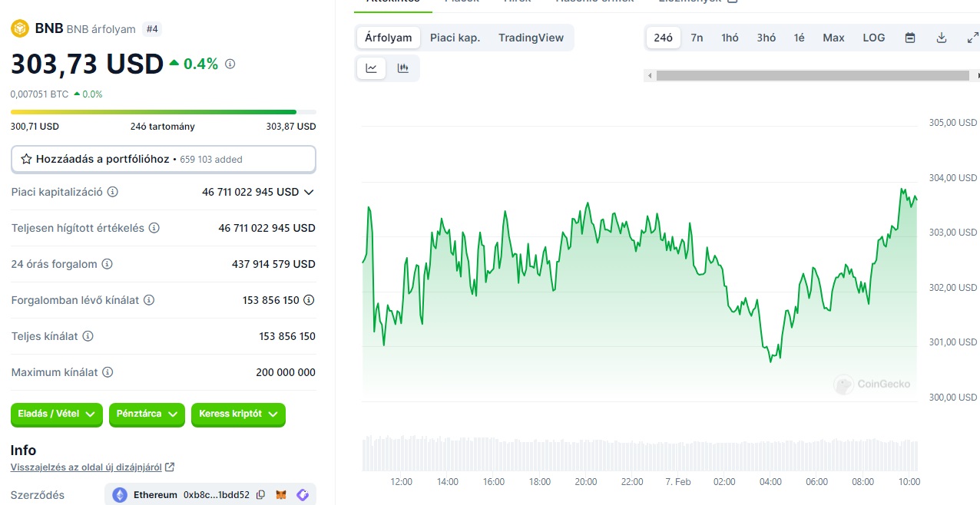
Task: Open the price change info icon beside 0.4%
Action: click(x=230, y=64)
